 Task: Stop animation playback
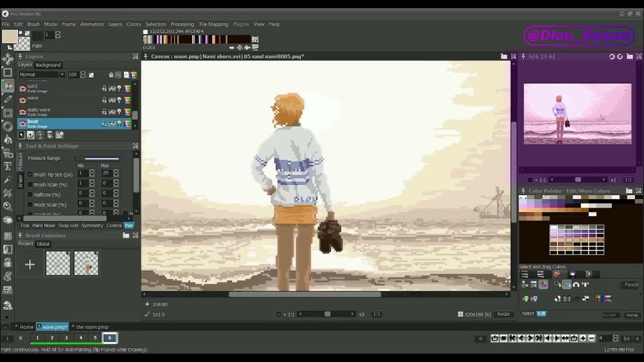coord(504,338)
